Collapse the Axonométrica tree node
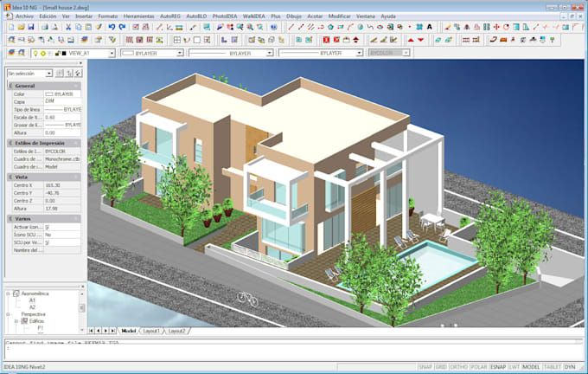The height and width of the screenshot is (374, 588). (x=8, y=293)
